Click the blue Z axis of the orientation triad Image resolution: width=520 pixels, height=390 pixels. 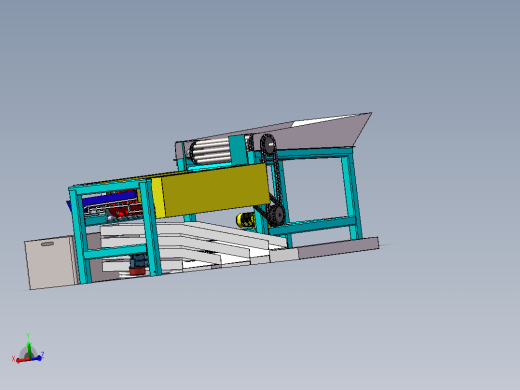point(36,358)
